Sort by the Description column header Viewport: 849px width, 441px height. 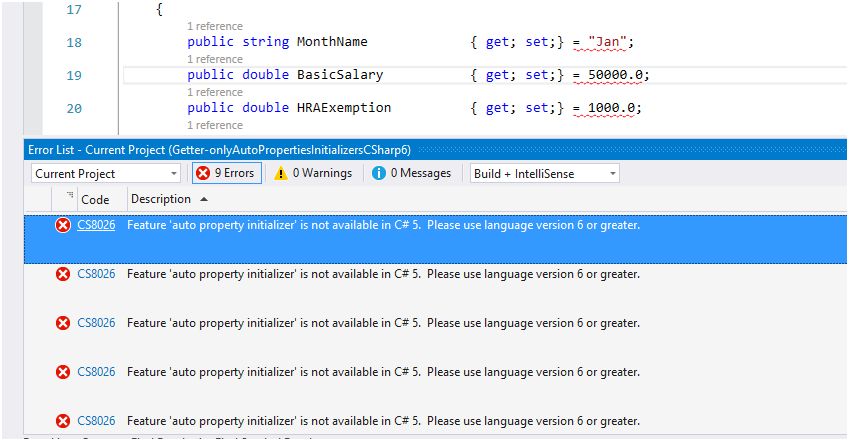pos(161,199)
